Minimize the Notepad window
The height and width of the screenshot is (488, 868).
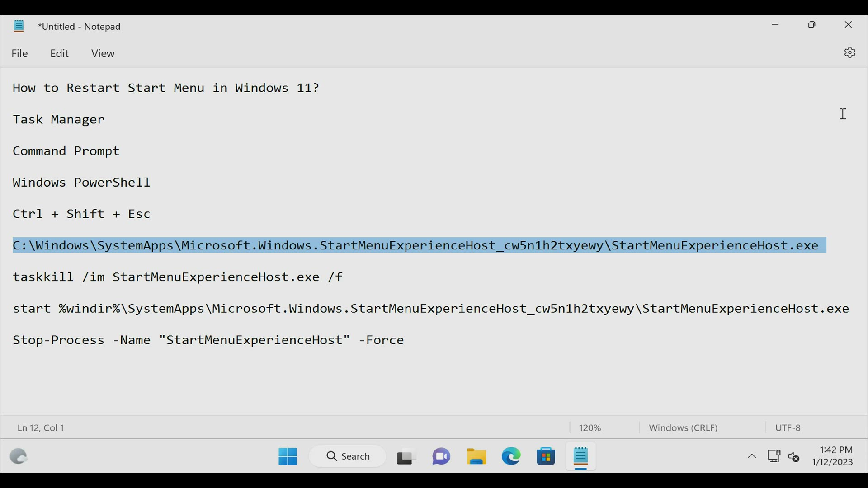click(x=776, y=25)
